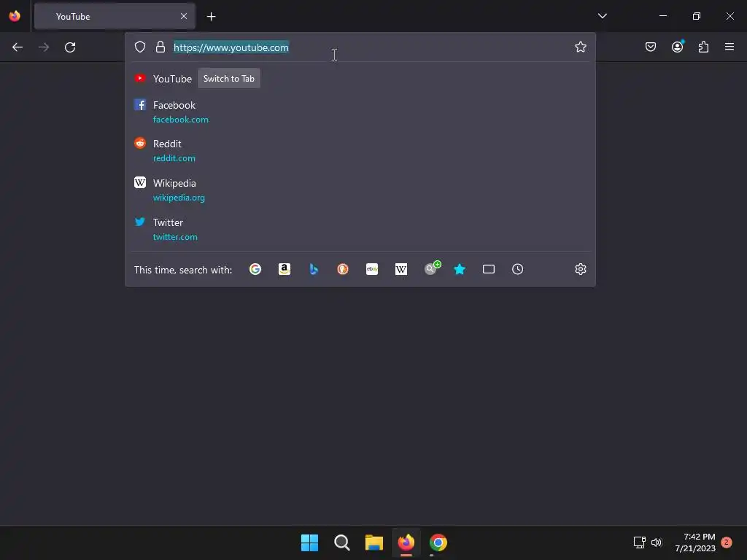Viewport: 747px width, 560px height.
Task: Click the Firefox taskbar icon
Action: 406,542
